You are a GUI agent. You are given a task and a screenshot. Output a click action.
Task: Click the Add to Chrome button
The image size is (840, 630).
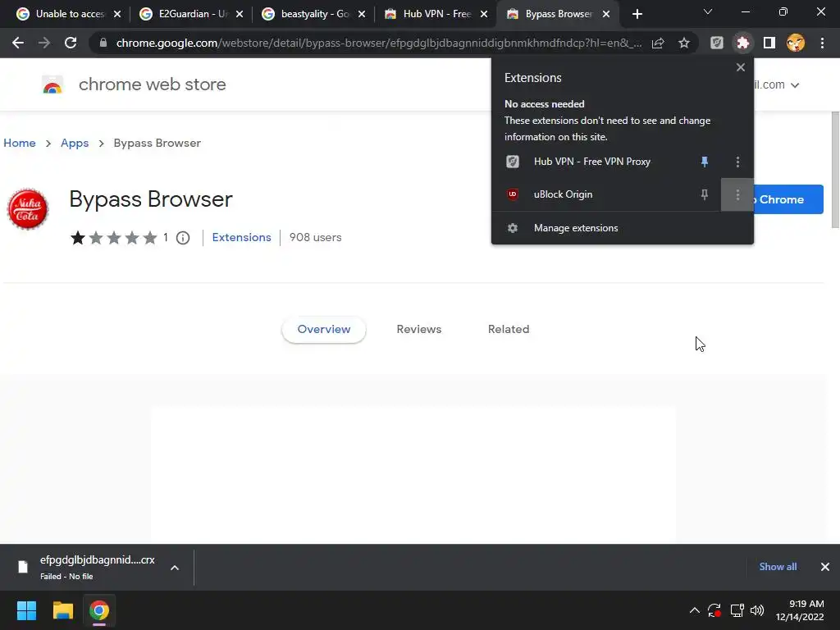pos(788,199)
